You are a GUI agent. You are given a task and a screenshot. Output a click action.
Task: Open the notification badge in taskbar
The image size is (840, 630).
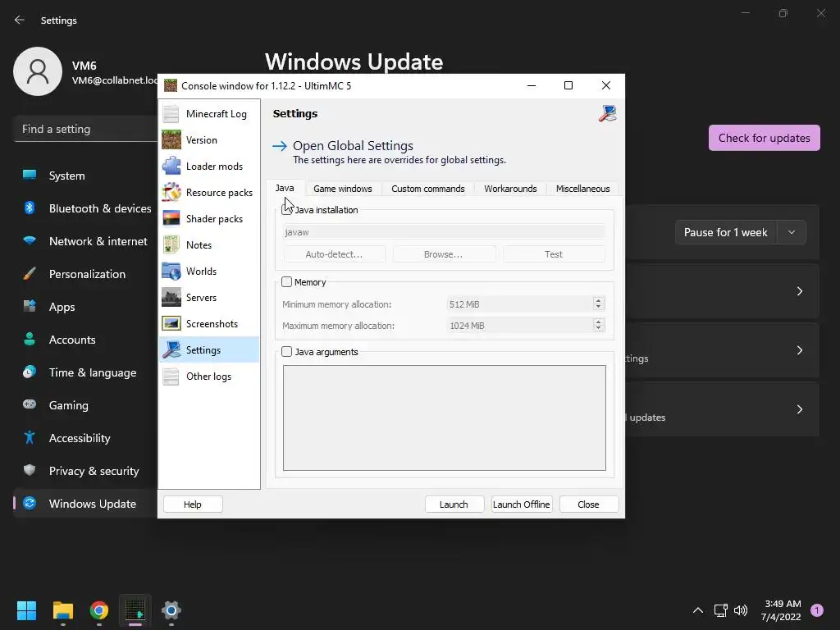coord(817,610)
